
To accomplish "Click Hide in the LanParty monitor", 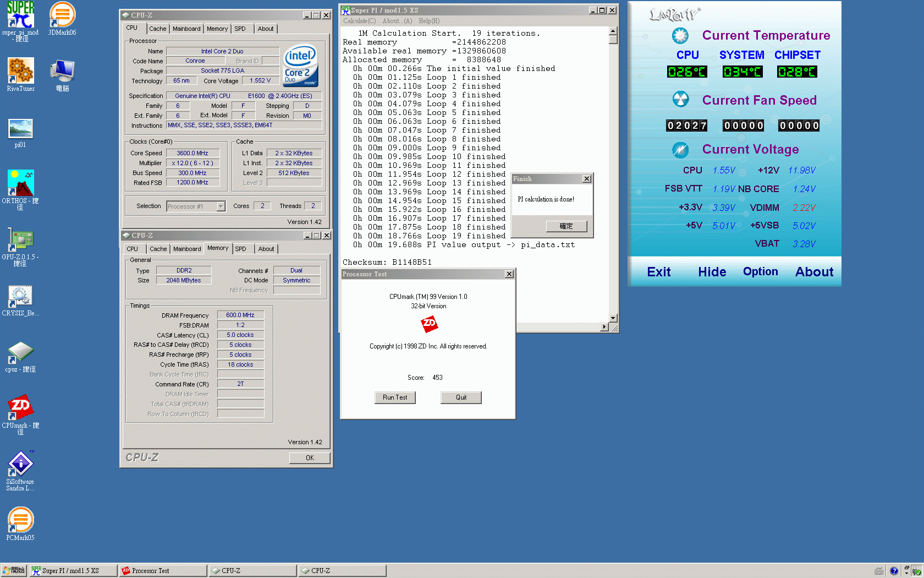I will coord(712,272).
